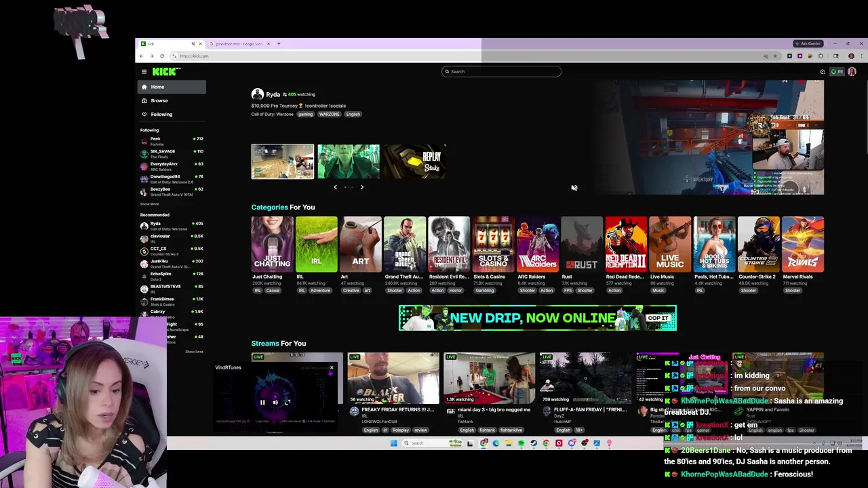Switch to the Google Search browser tab

[x=240, y=43]
